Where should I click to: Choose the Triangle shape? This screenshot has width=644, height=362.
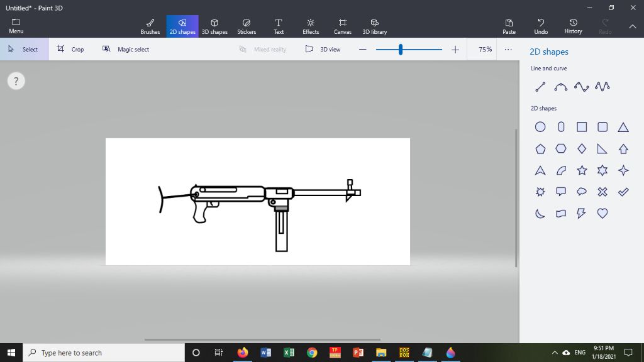[x=623, y=127]
